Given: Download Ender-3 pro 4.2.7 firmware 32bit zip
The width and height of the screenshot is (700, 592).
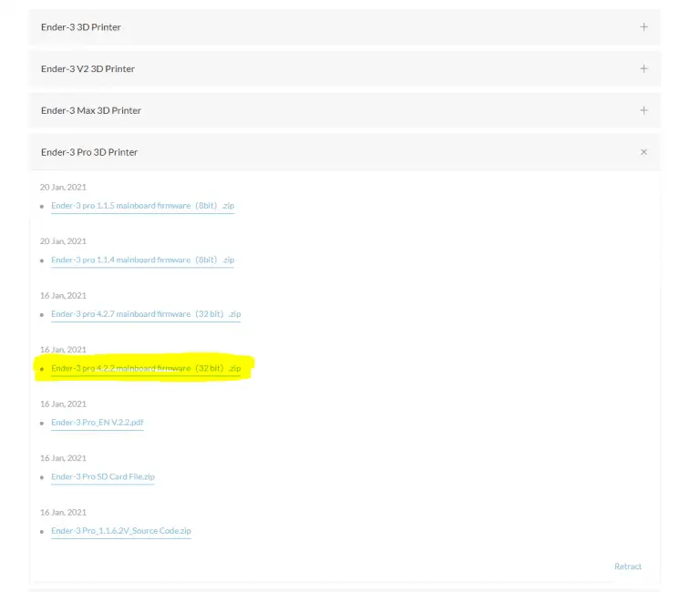Looking at the screenshot, I should pos(146,314).
